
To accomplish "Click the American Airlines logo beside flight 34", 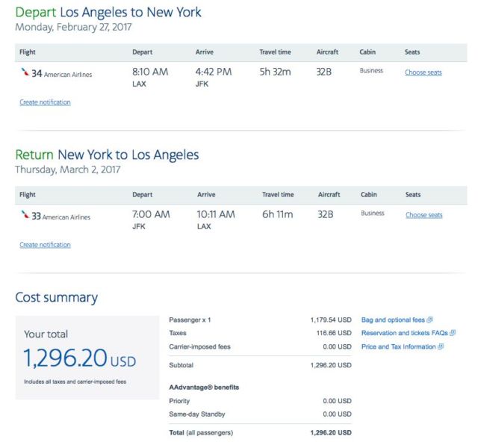I will coord(25,72).
